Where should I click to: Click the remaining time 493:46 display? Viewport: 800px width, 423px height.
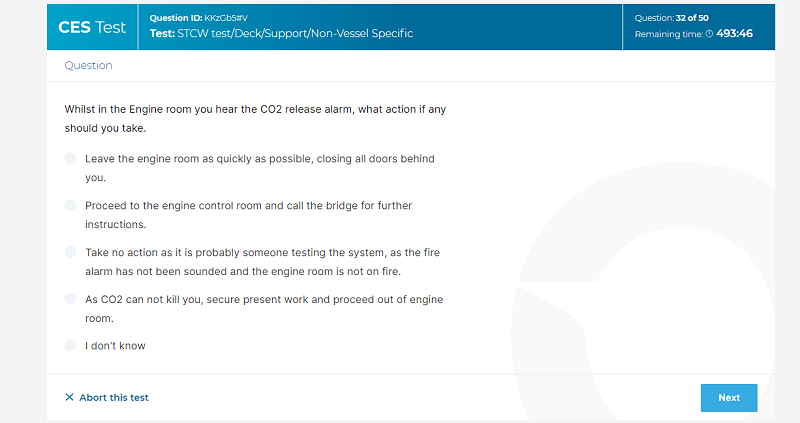tap(734, 34)
